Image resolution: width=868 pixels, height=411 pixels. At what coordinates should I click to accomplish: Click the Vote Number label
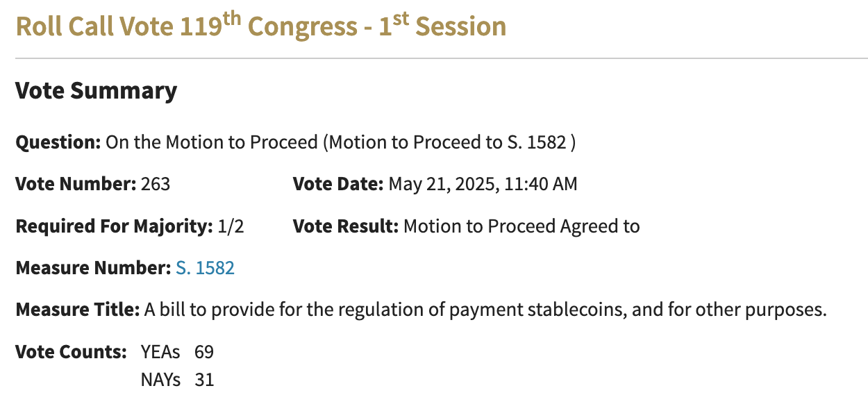76,185
